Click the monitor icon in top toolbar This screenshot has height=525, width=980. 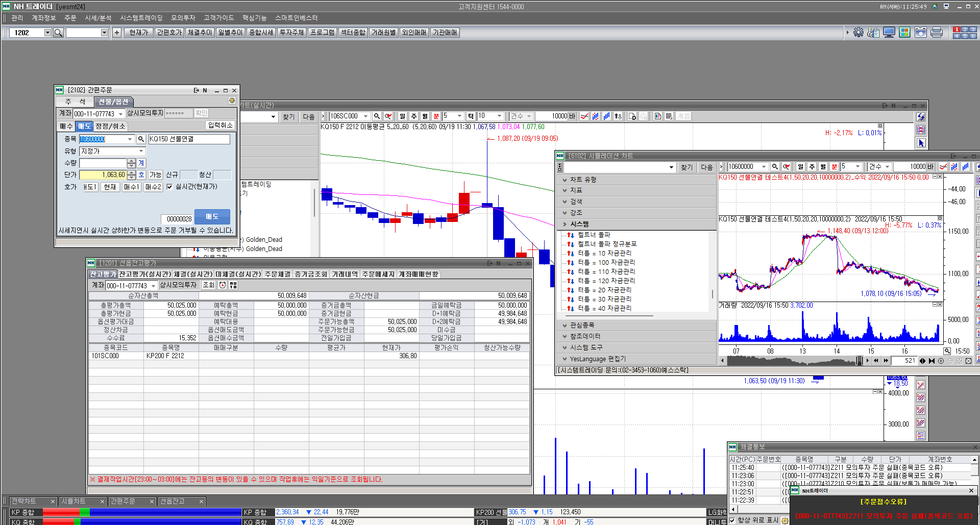889,33
